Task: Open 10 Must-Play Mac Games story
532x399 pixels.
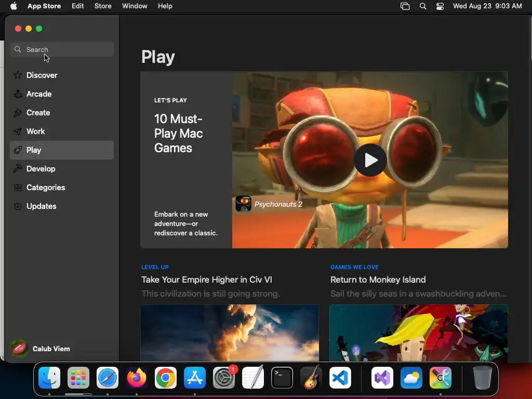Action: (179, 134)
